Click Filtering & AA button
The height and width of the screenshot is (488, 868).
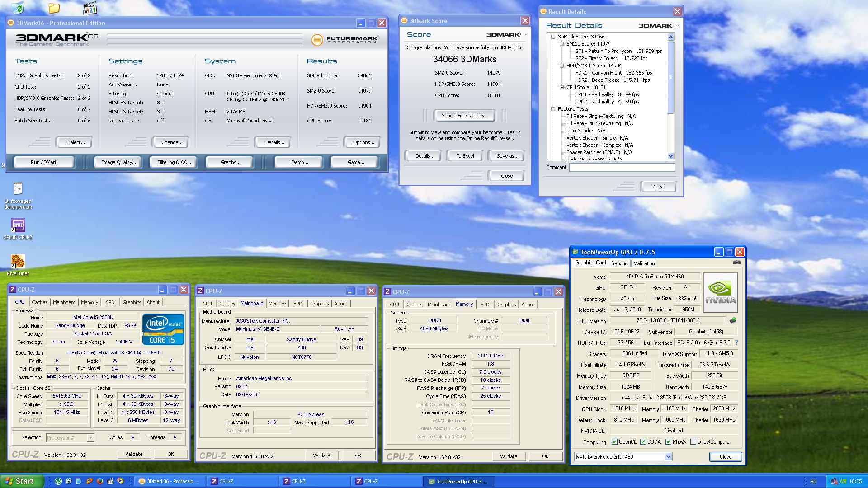(174, 162)
